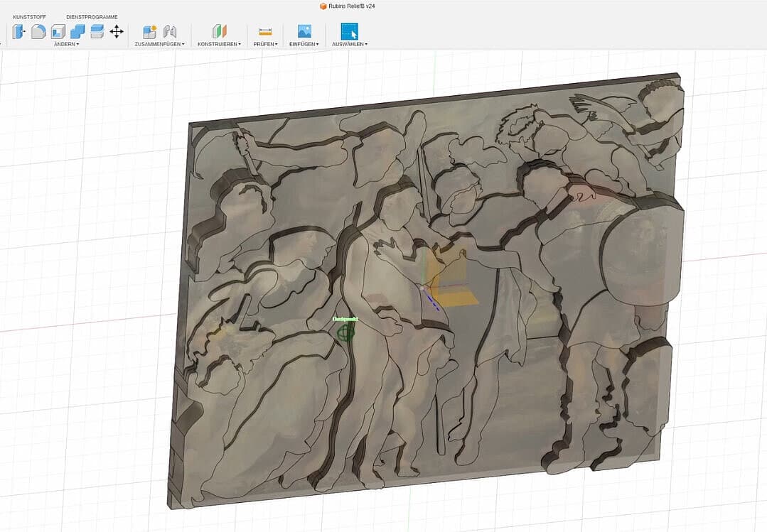The image size is (767, 532).
Task: Click the Fillet tool icon
Action: (38, 31)
